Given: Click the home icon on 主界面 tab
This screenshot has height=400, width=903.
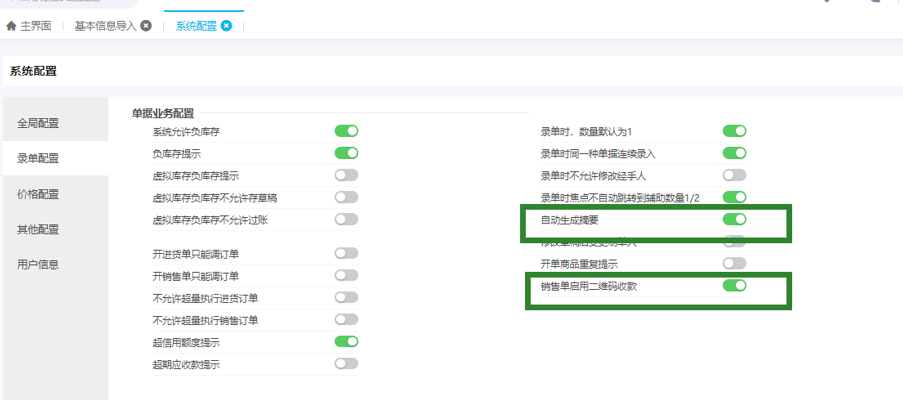Looking at the screenshot, I should pos(11,26).
